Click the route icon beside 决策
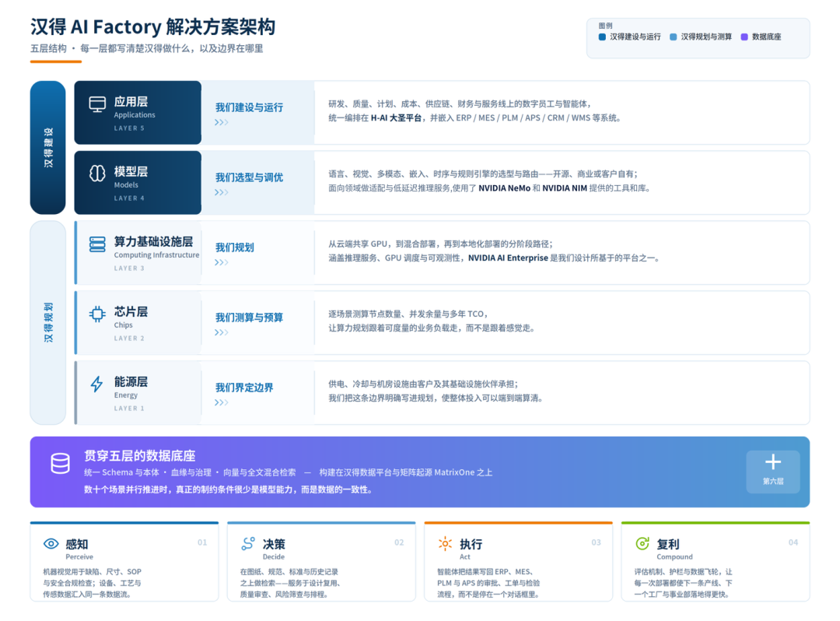The width and height of the screenshot is (840, 621). 248,544
